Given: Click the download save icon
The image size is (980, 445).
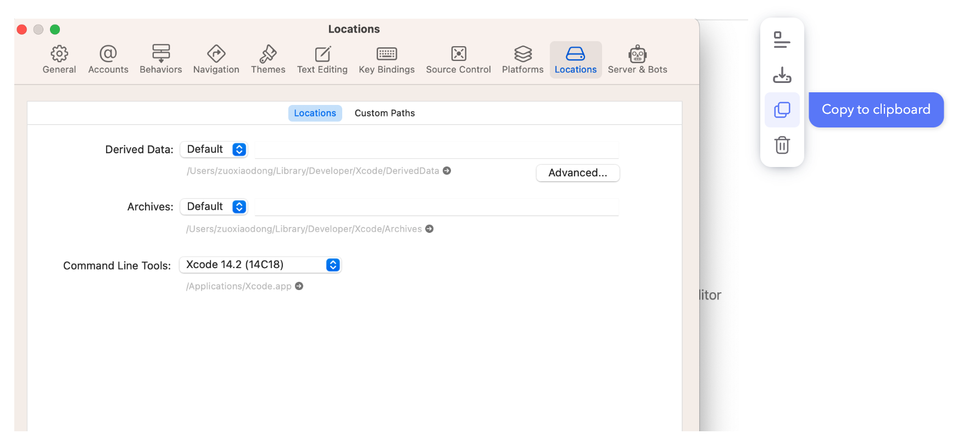Looking at the screenshot, I should (x=782, y=75).
